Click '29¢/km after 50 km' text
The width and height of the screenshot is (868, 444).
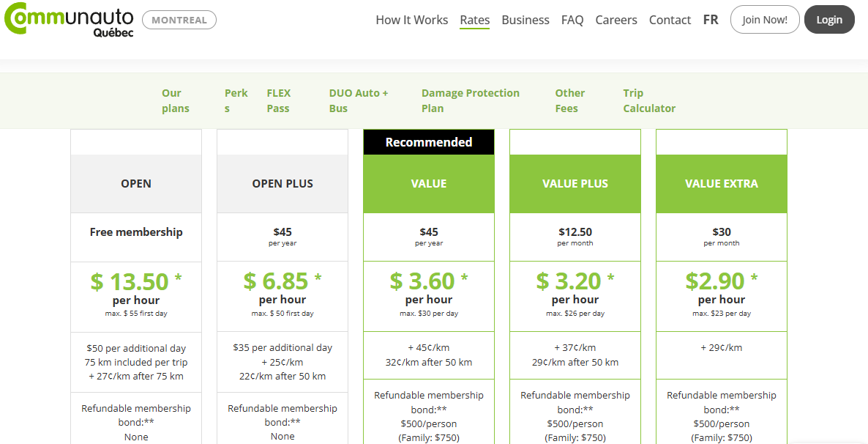tap(575, 363)
